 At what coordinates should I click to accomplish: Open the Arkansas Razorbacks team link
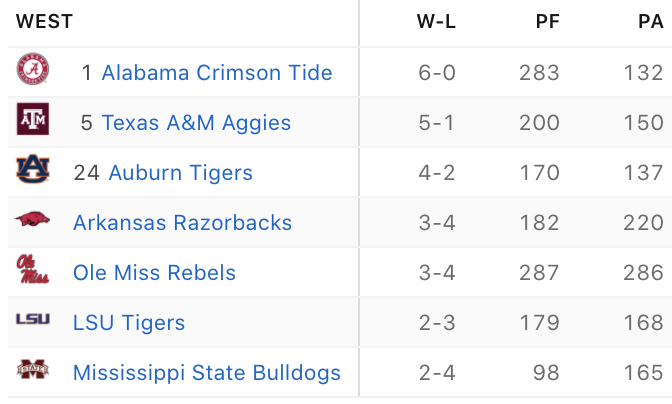point(183,223)
